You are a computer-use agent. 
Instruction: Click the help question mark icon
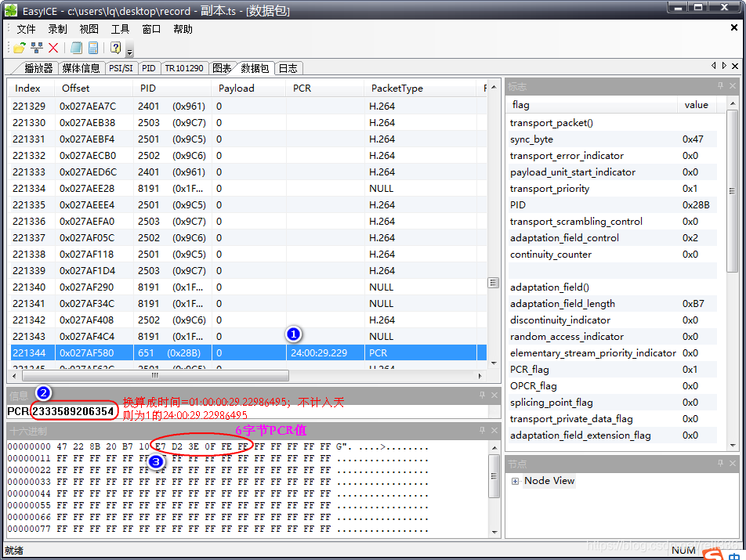point(116,48)
